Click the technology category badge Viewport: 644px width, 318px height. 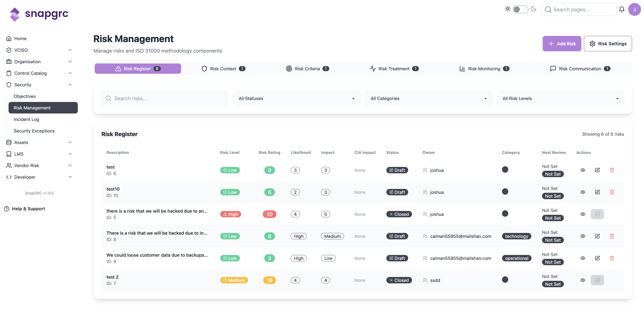517,236
